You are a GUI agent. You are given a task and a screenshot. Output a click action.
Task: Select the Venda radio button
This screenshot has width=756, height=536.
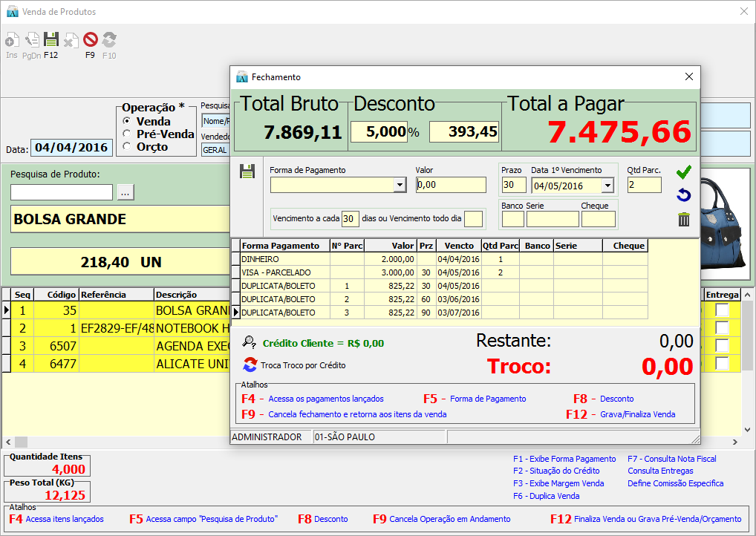pyautogui.click(x=127, y=121)
